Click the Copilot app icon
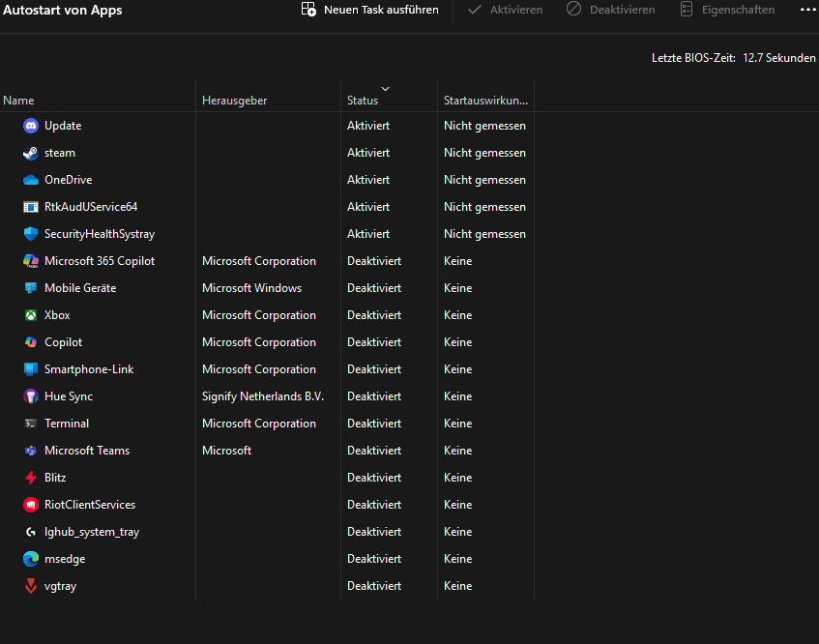 pyautogui.click(x=31, y=342)
